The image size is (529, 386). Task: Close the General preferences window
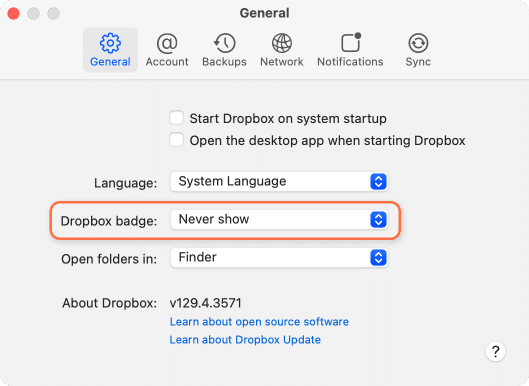tap(13, 13)
